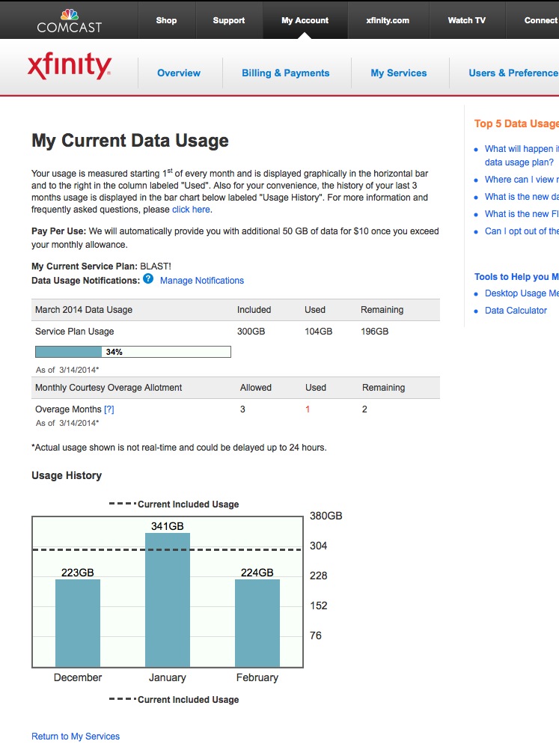Select My Account in the top bar
This screenshot has width=559, height=756.
(x=305, y=20)
